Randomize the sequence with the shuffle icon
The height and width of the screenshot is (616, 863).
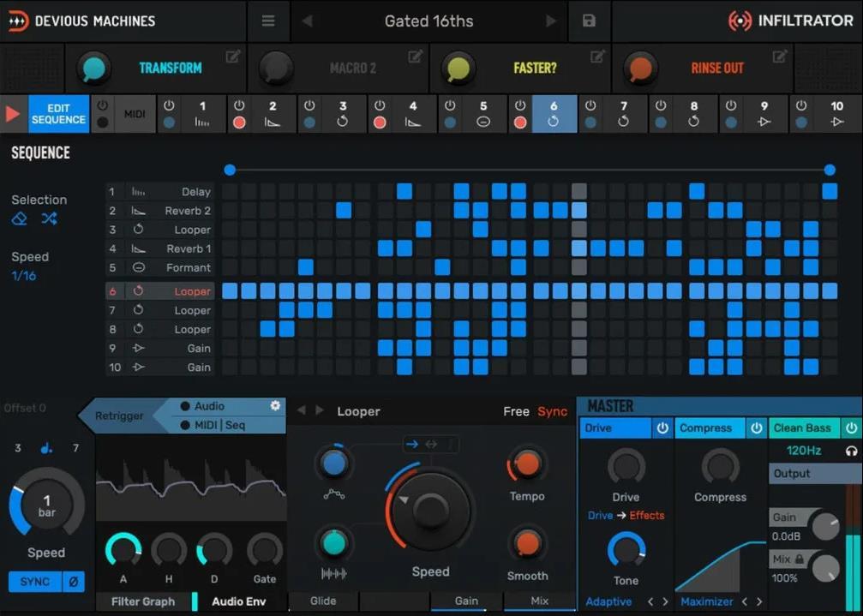point(49,219)
